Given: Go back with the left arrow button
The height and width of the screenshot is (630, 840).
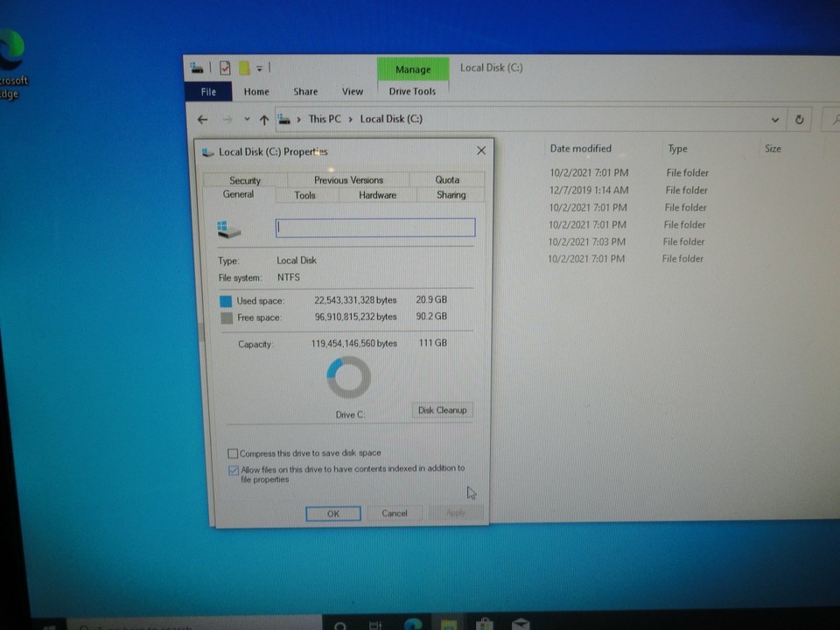Looking at the screenshot, I should coord(203,119).
